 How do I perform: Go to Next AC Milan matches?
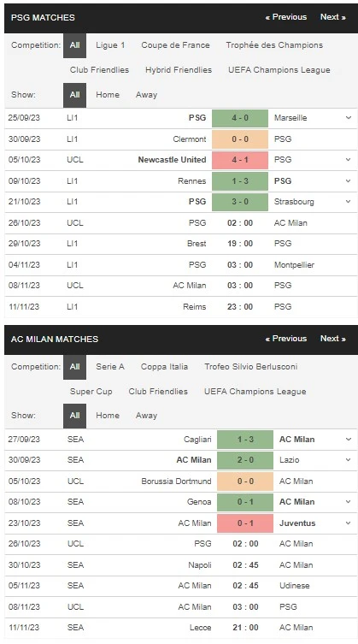pos(333,339)
